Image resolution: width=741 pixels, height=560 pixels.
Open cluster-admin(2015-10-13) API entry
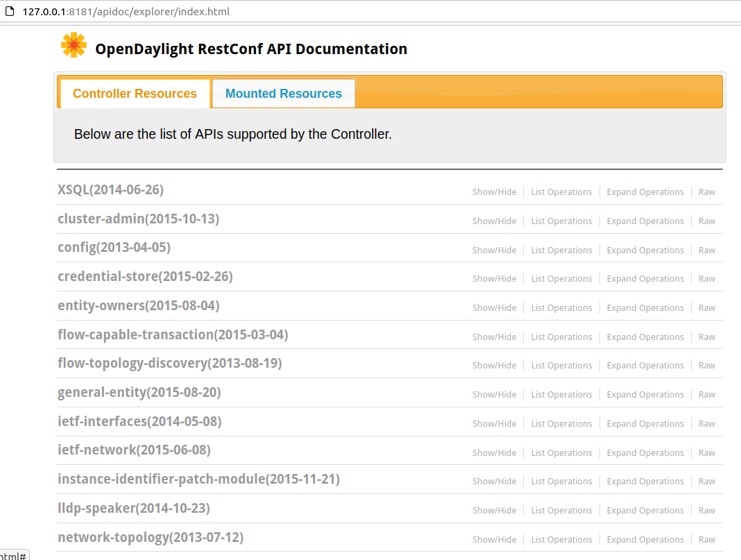click(139, 219)
